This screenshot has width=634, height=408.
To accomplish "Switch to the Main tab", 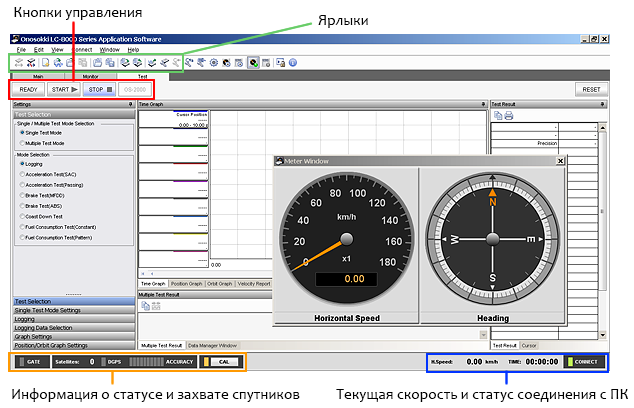I will click(x=38, y=76).
